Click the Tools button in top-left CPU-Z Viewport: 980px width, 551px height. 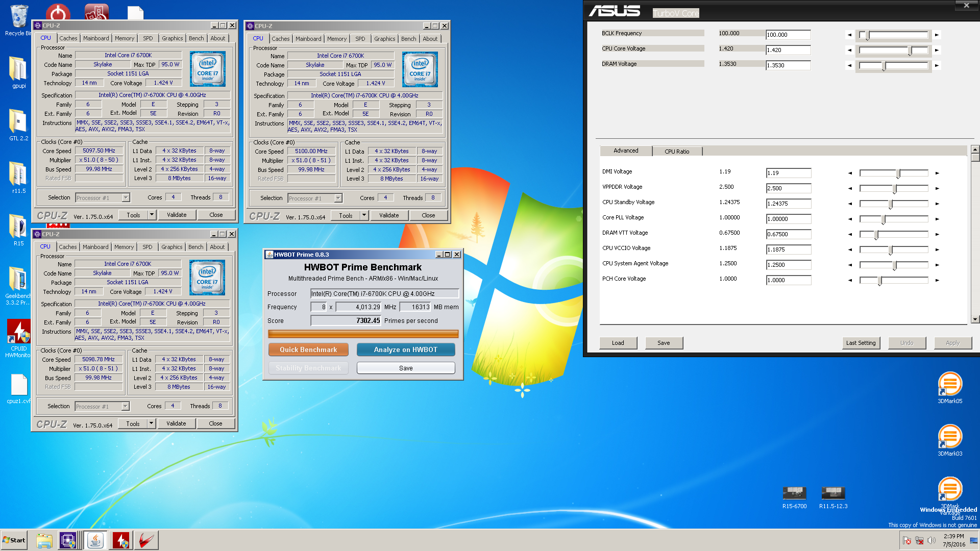134,215
